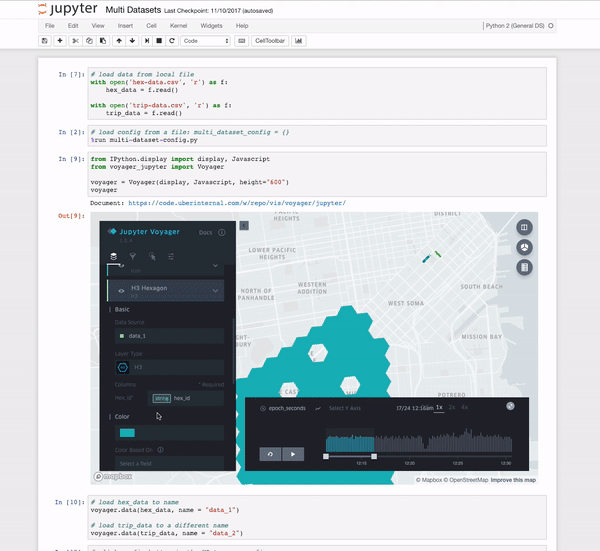This screenshot has width=600, height=551.
Task: Click the right time range slider handle
Action: pyautogui.click(x=374, y=456)
